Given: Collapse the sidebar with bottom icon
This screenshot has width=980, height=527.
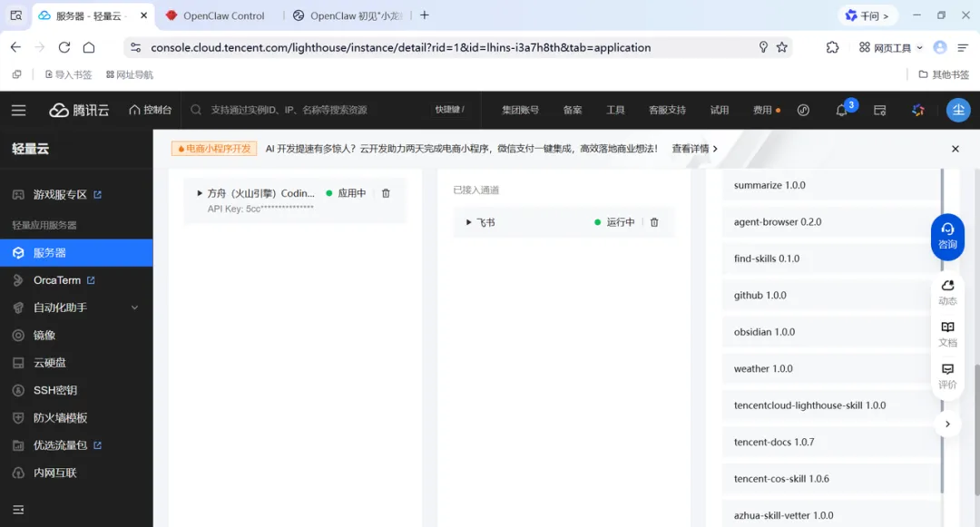Looking at the screenshot, I should tap(18, 510).
